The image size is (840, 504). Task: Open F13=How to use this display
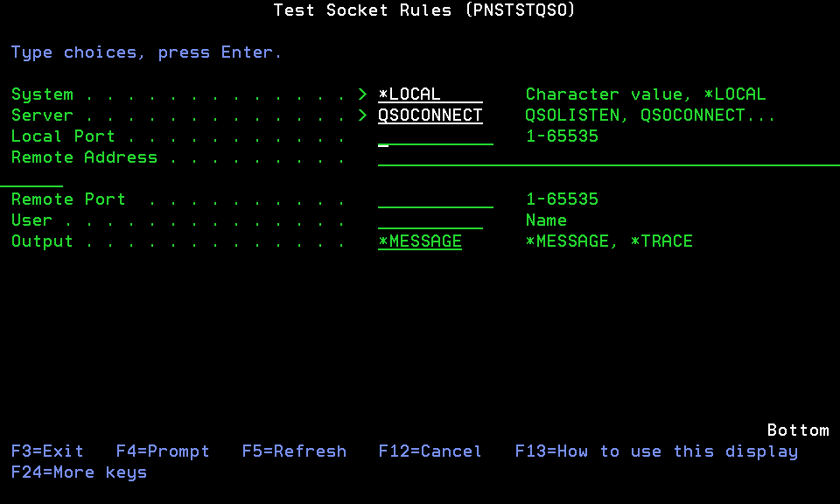pyautogui.click(x=656, y=451)
